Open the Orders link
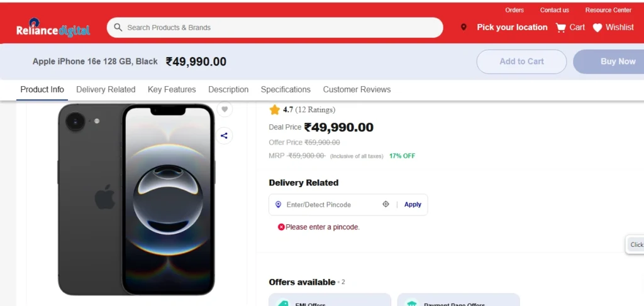The height and width of the screenshot is (306, 644). click(514, 10)
